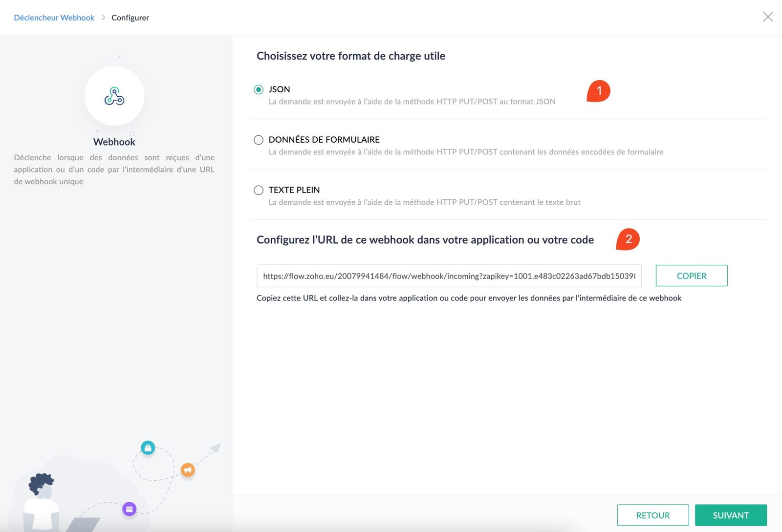The width and height of the screenshot is (782, 532).
Task: Click the RETOUR button
Action: point(652,515)
